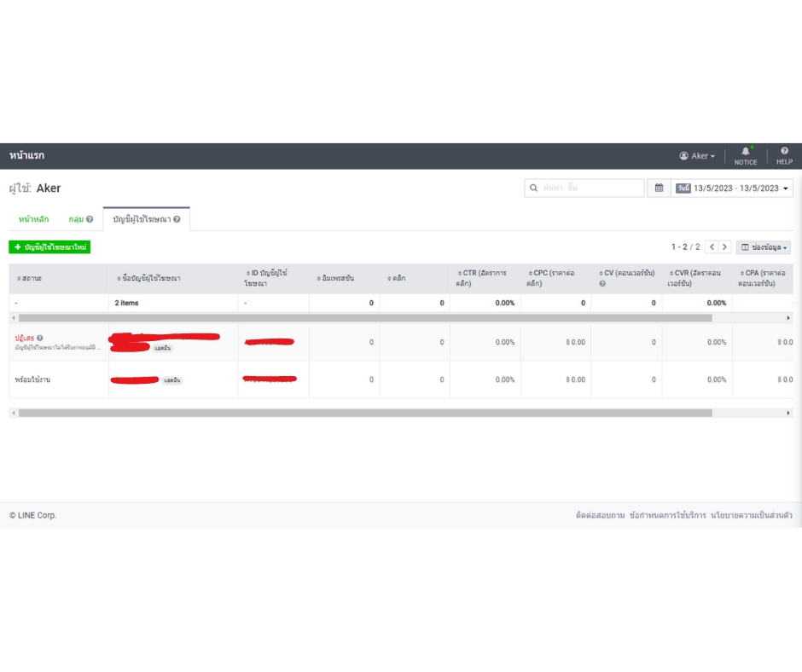Click help icon under CV column header

coord(602,284)
